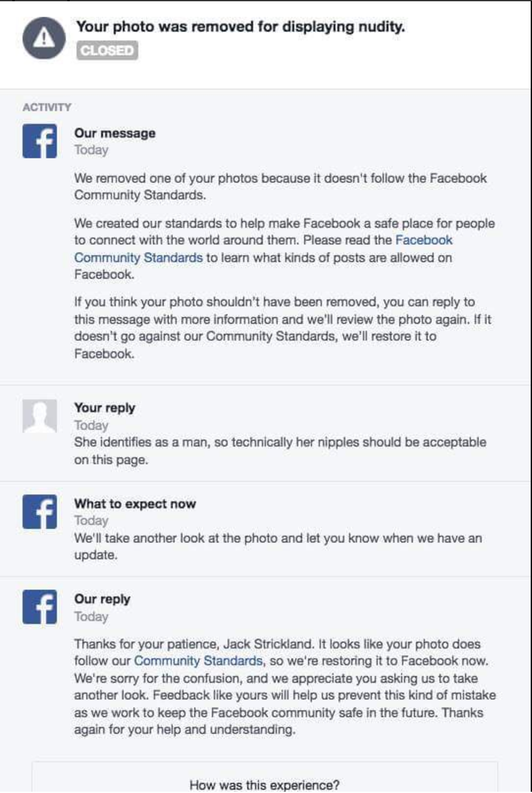Click the blank profile avatar beside Your reply
This screenshot has width=532, height=793.
40,416
